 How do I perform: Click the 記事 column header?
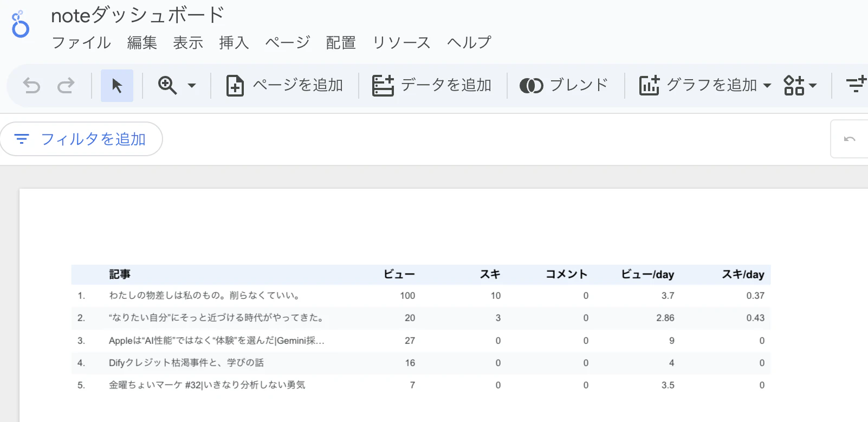click(x=120, y=274)
